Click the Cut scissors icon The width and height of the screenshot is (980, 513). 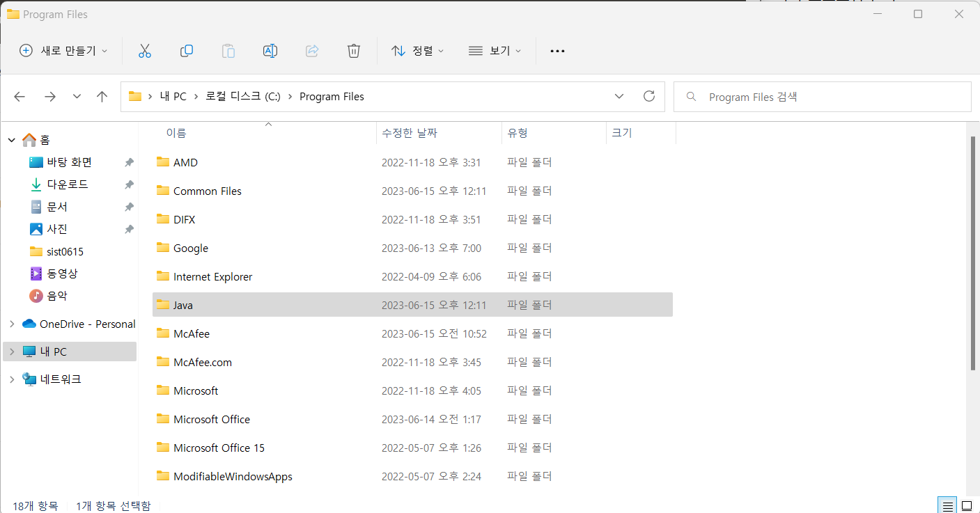145,51
